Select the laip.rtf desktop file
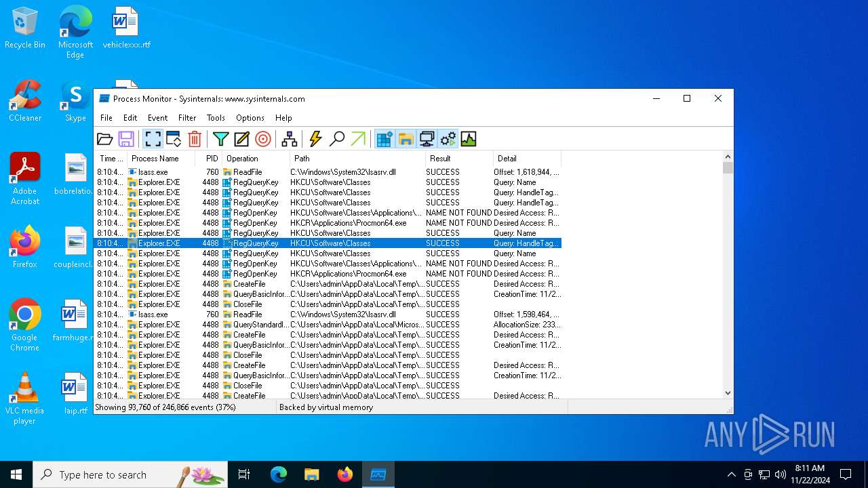868x488 pixels. click(x=75, y=394)
